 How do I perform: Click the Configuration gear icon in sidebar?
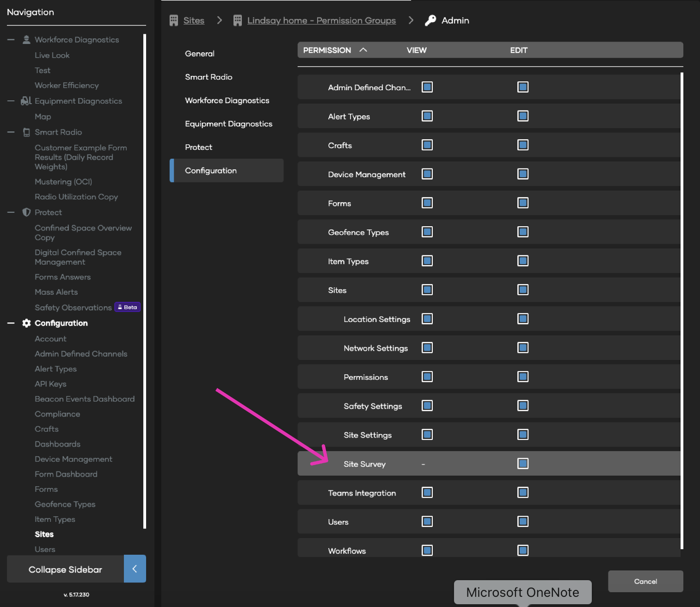click(x=26, y=323)
